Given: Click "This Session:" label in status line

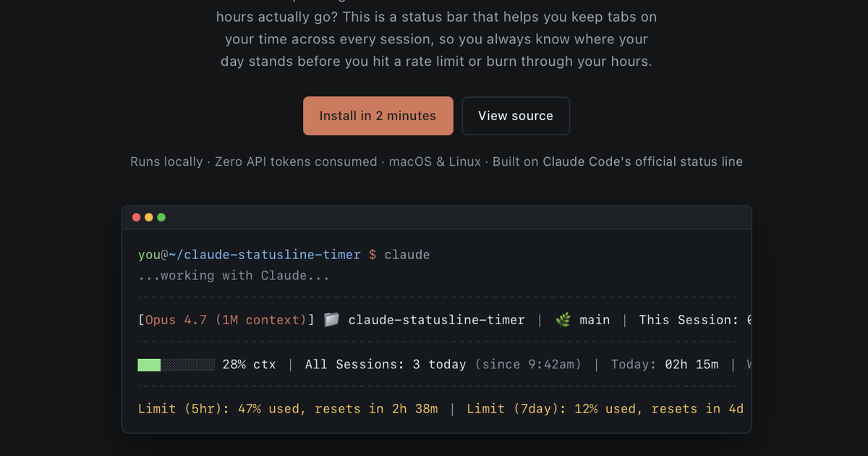Looking at the screenshot, I should (689, 320).
